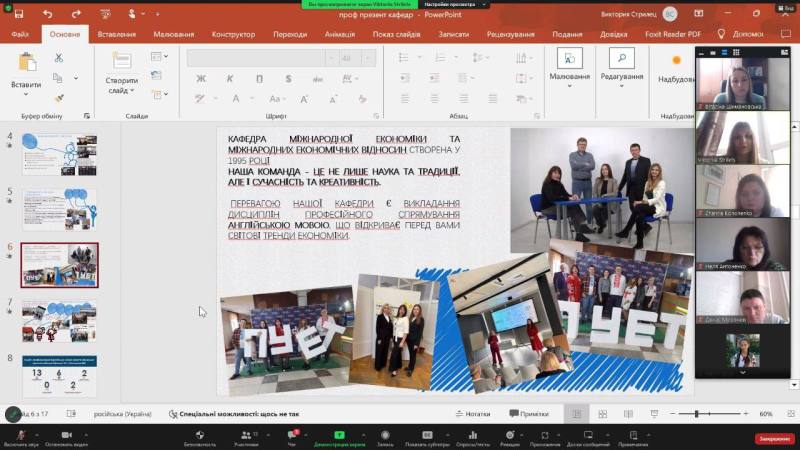Open Zoom Reactions (Реакции) icon
This screenshot has width=800, height=450.
(x=510, y=435)
